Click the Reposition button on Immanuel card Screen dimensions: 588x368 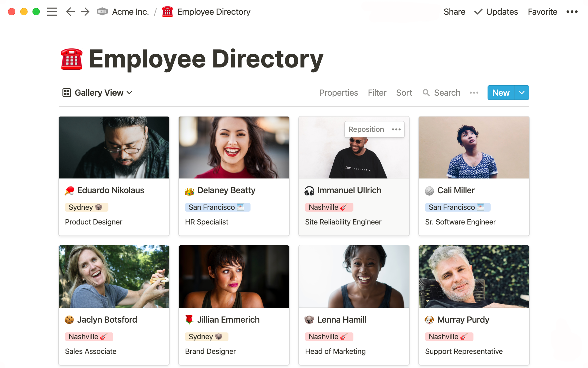click(365, 129)
